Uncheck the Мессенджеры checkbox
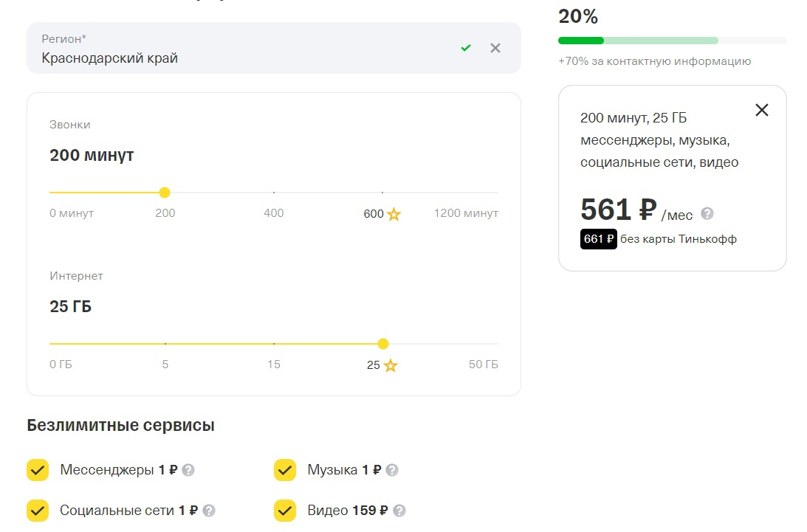The width and height of the screenshot is (807, 532). tap(38, 470)
